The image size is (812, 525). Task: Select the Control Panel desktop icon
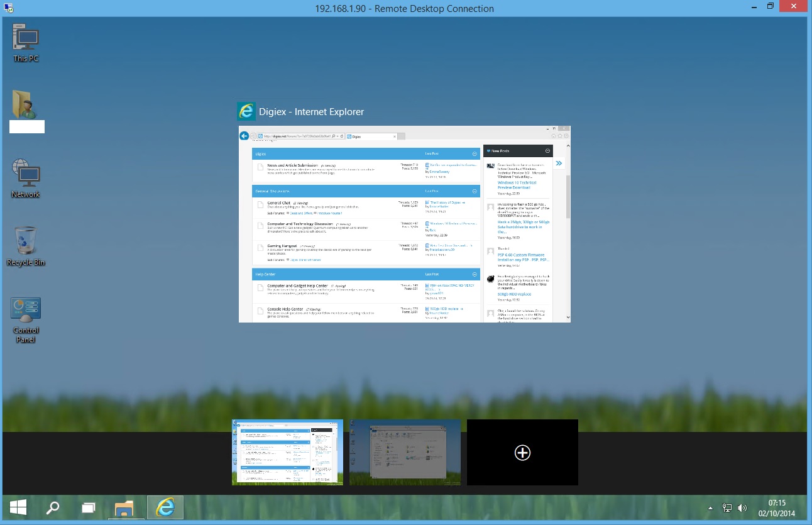pos(26,320)
